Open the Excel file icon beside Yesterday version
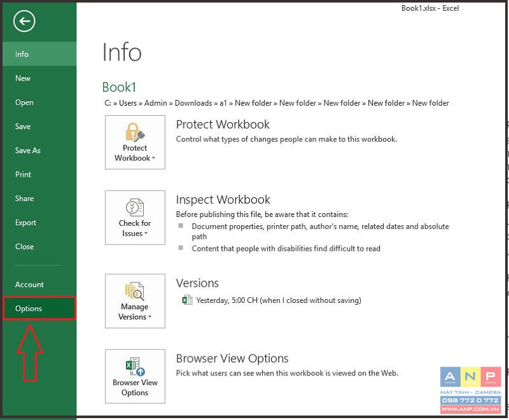This screenshot has width=509, height=420. (187, 300)
